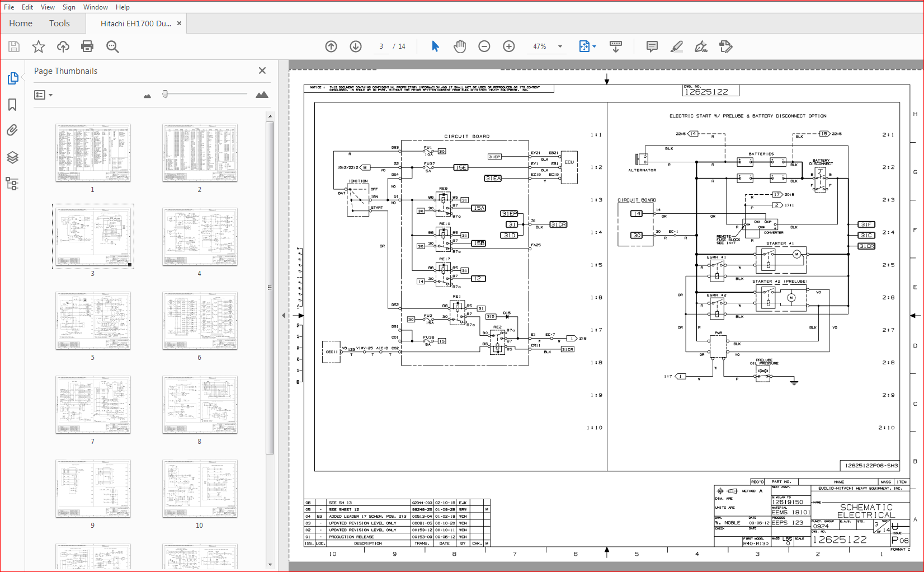Add a comment with the speech bubble icon

(x=652, y=46)
